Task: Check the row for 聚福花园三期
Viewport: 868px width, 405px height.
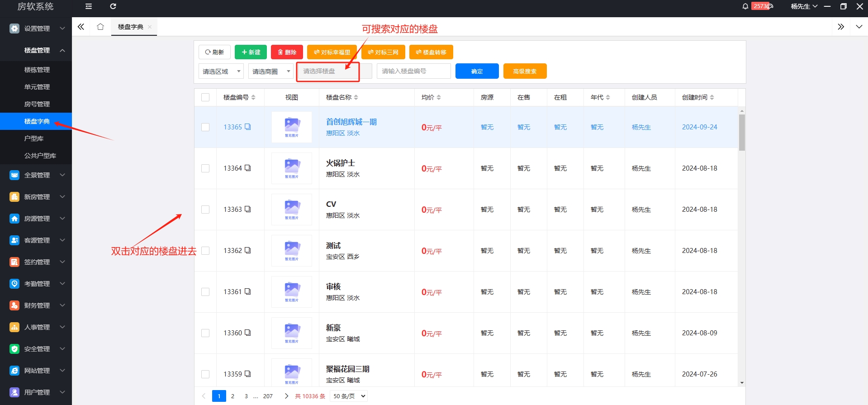Action: 205,374
